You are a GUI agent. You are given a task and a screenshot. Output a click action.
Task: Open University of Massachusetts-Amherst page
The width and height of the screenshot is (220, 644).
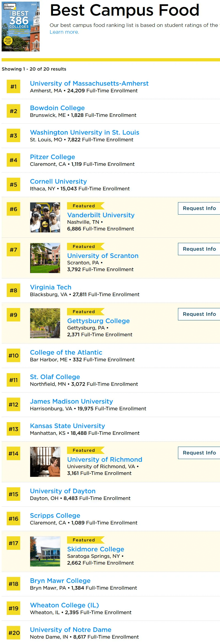coord(89,83)
